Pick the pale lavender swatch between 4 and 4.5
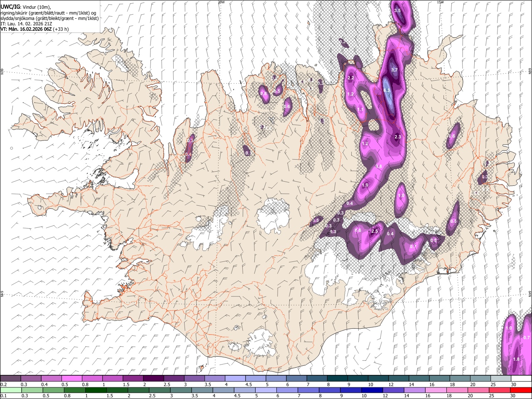The image size is (532, 399). click(234, 378)
